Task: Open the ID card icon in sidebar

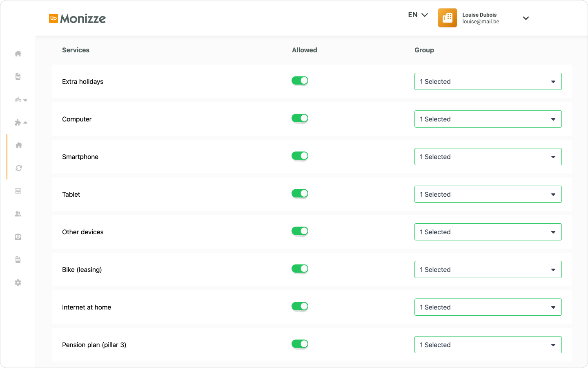Action: (x=18, y=191)
